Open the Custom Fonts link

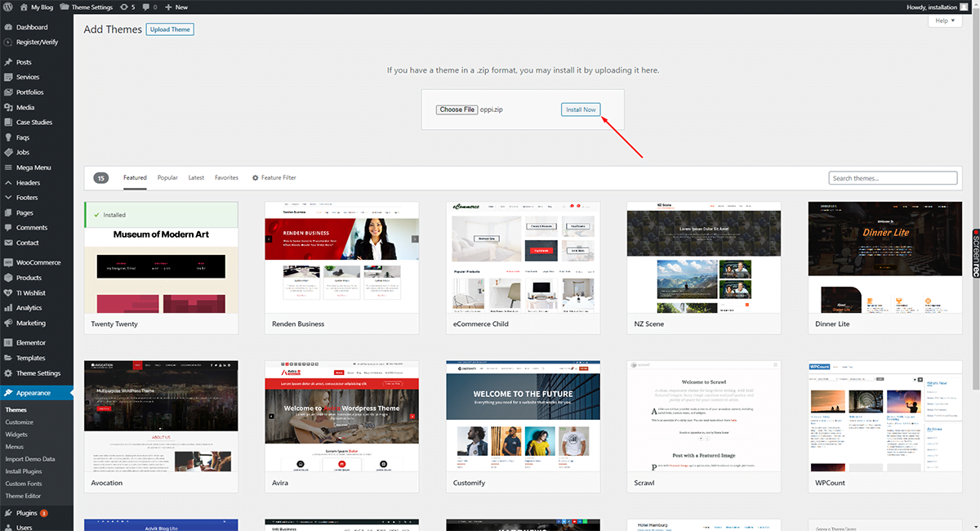(x=24, y=484)
